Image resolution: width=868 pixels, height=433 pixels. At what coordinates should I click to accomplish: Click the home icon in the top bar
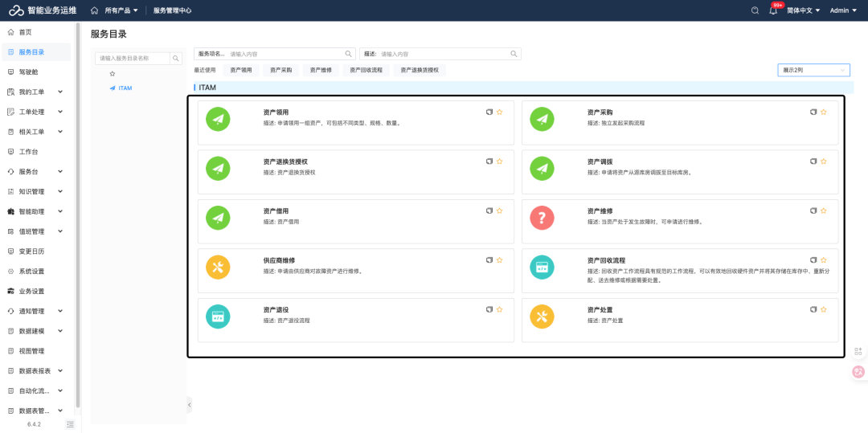95,10
